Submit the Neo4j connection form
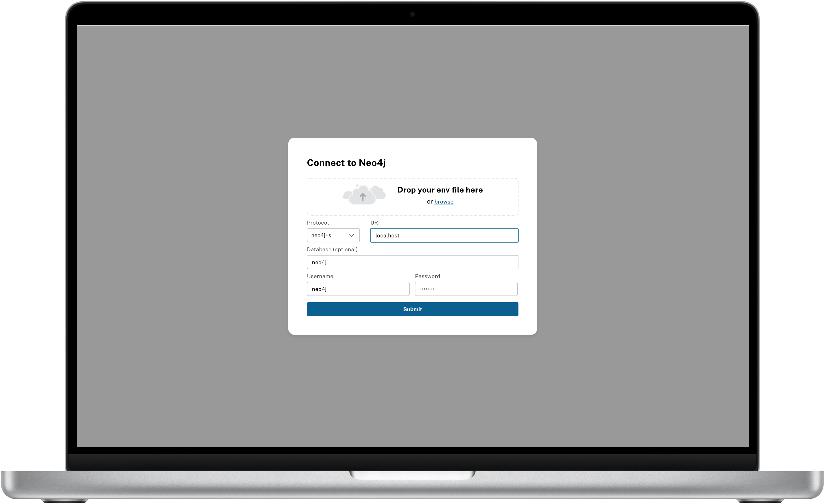 point(412,309)
